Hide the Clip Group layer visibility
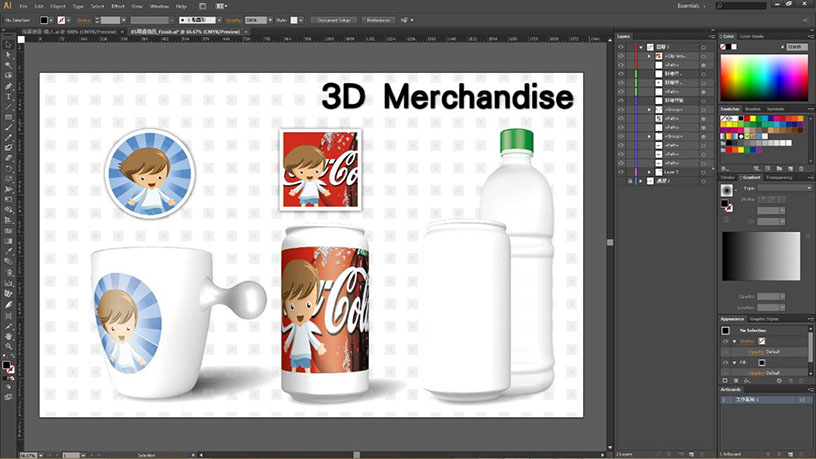 pos(621,57)
